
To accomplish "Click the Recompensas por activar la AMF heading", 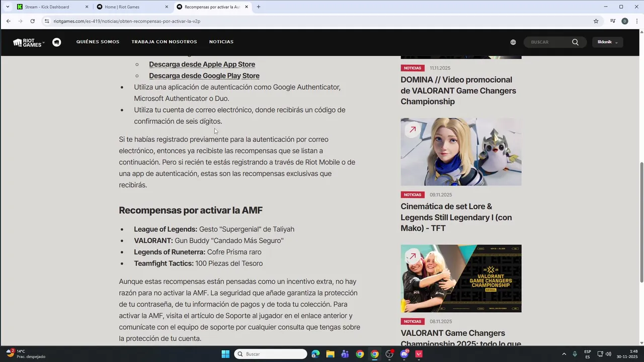I will coord(191,210).
